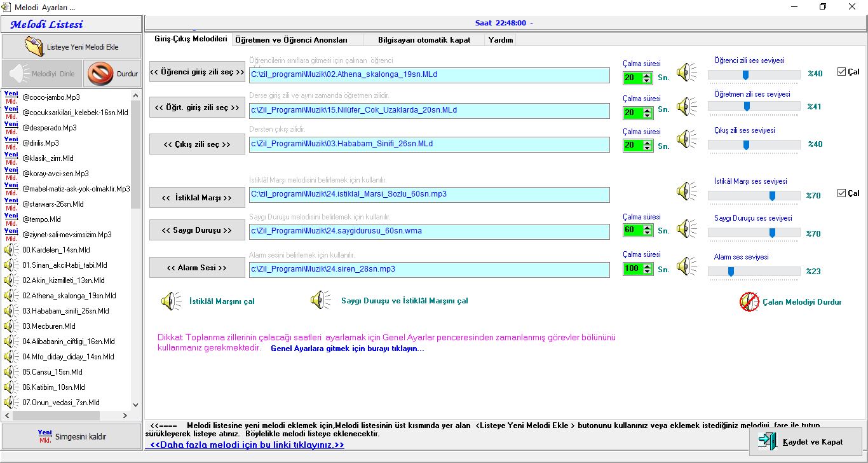The width and height of the screenshot is (868, 463).
Task: Click Yeni Mld icon next to @desperado.Mp3
Action: [11, 128]
